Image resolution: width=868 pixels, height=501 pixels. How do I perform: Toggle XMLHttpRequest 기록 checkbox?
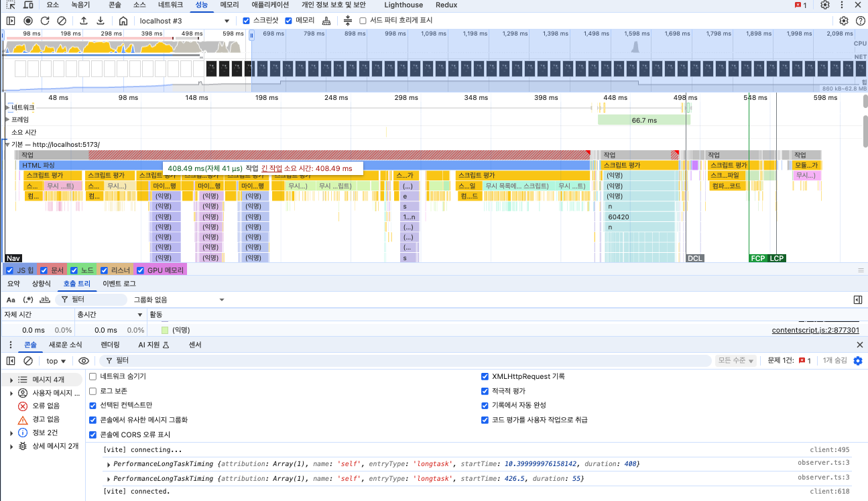[485, 376]
